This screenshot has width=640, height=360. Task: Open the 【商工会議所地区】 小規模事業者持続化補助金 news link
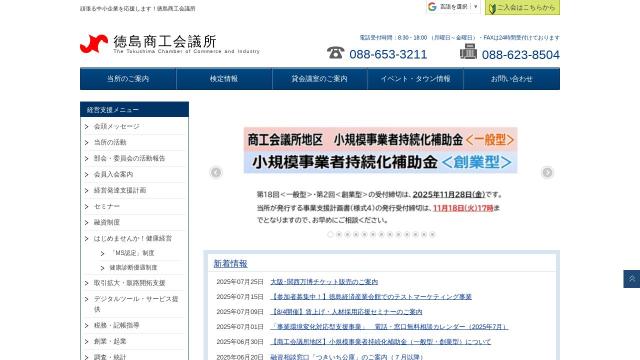[380, 342]
